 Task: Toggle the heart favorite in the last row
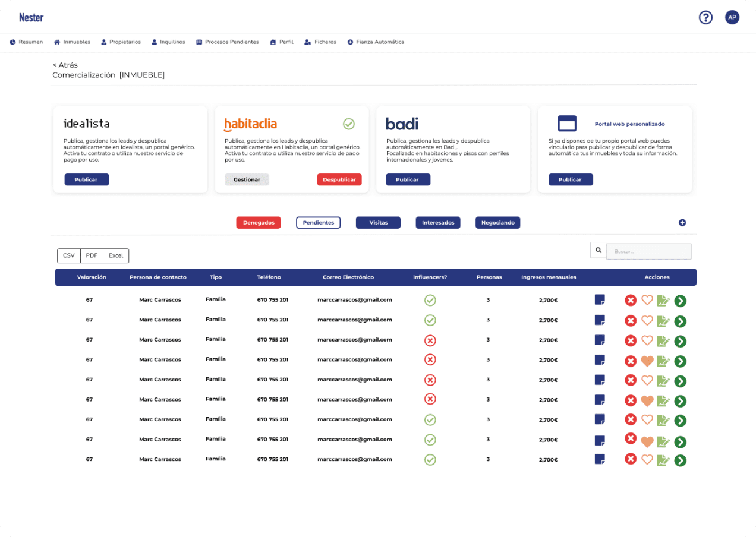[647, 459]
